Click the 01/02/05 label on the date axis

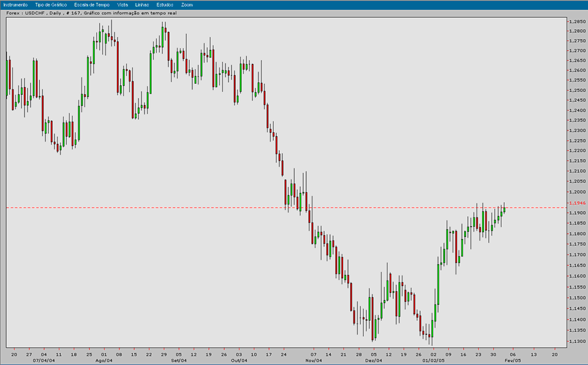434,361
